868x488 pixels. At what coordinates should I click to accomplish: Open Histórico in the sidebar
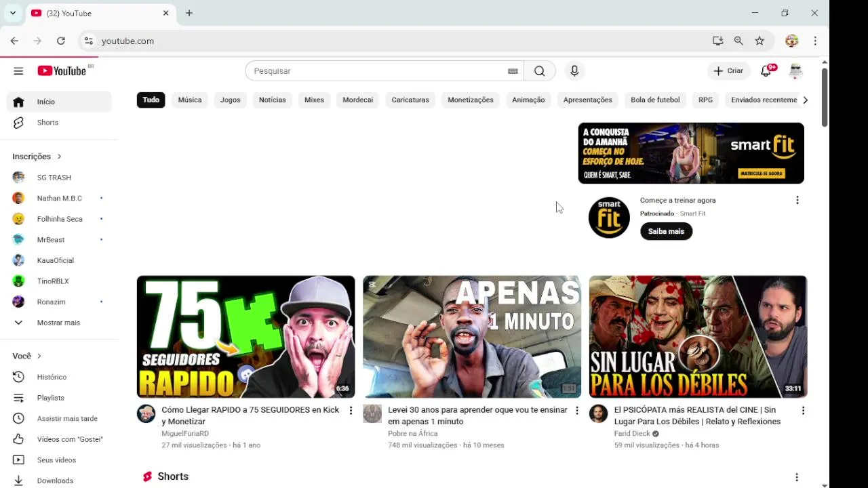point(59,377)
